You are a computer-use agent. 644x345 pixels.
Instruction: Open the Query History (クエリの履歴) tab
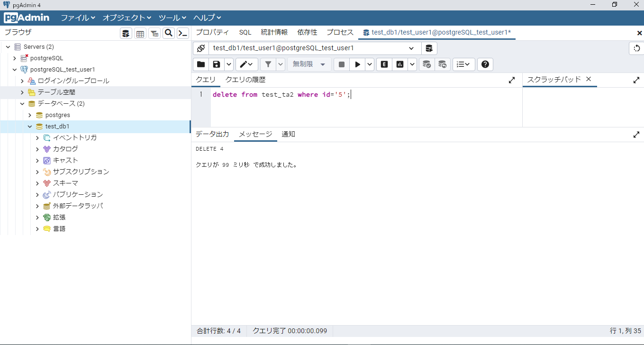click(245, 80)
